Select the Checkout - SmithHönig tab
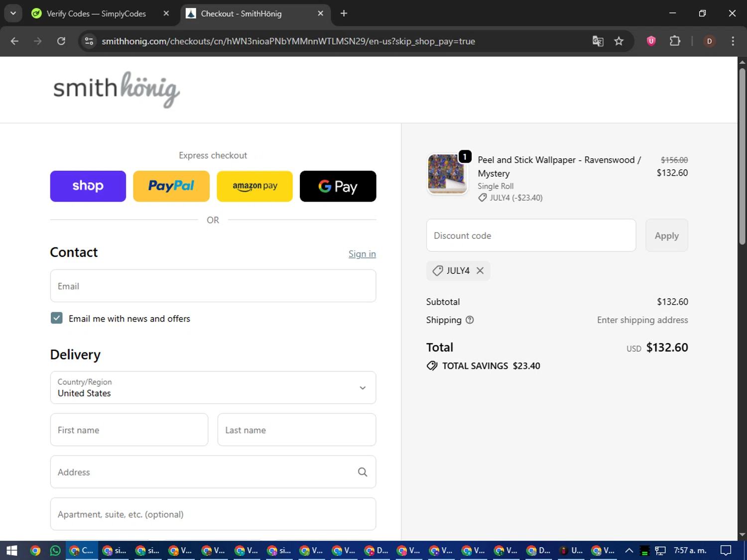This screenshot has width=747, height=560. (241, 13)
